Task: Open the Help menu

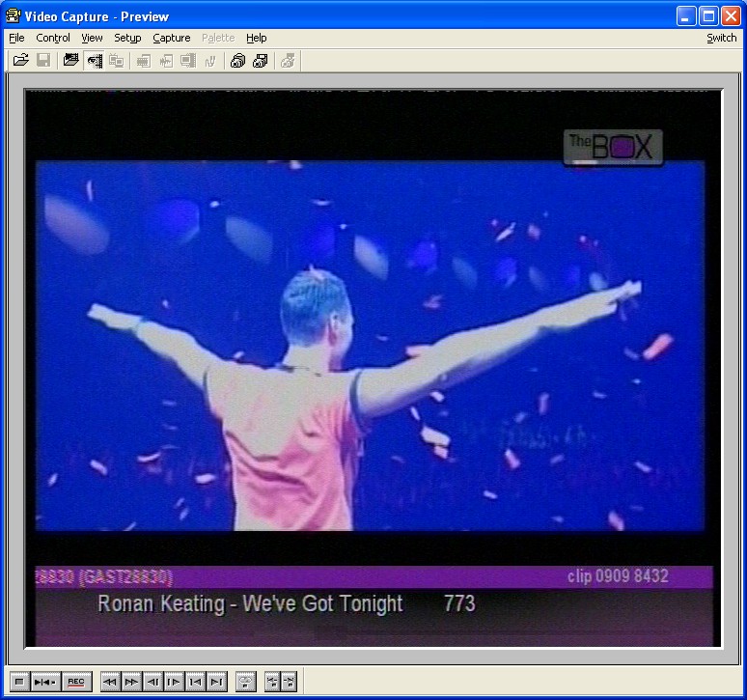Action: [x=257, y=38]
